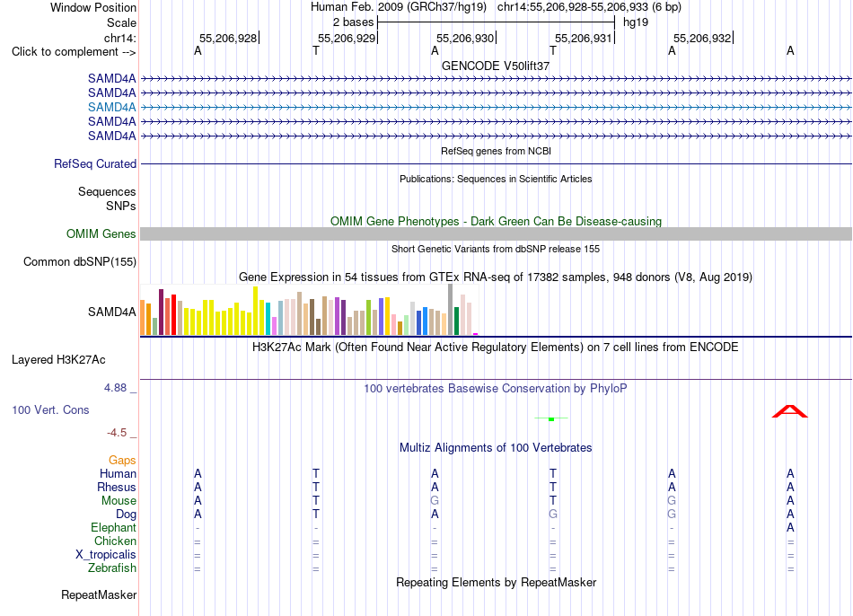Click the Mouse row G under 55,206,930
The height and width of the screenshot is (616, 853).
coord(435,501)
